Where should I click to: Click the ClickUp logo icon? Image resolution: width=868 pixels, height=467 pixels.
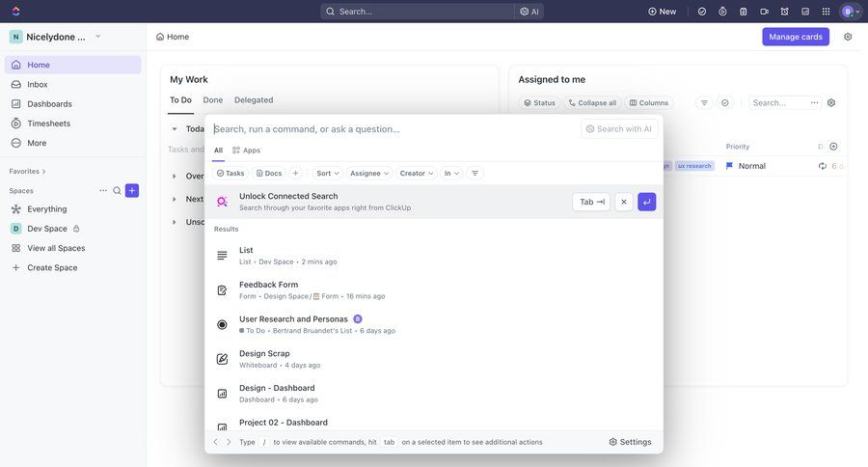[15, 11]
